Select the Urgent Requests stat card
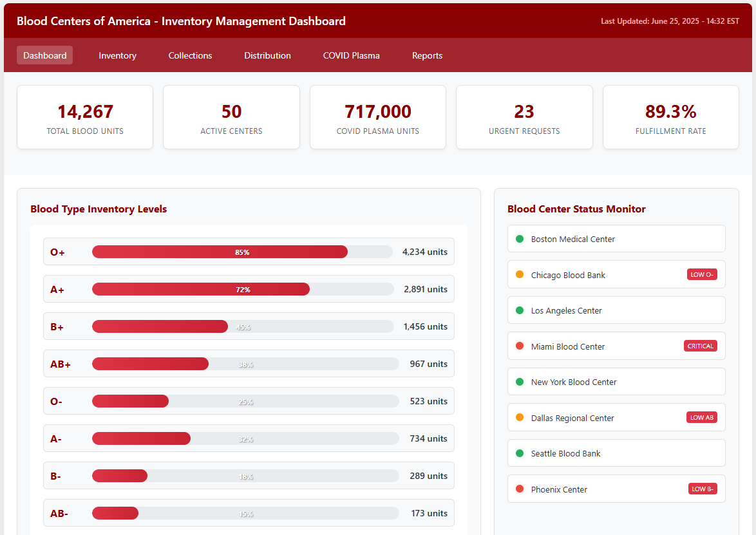 click(x=524, y=117)
